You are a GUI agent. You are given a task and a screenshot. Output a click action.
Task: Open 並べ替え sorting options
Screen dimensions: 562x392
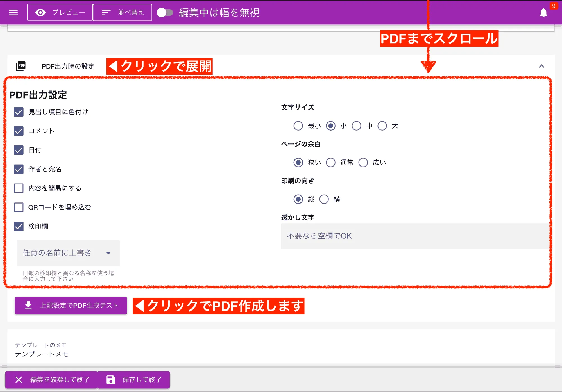[x=123, y=12]
